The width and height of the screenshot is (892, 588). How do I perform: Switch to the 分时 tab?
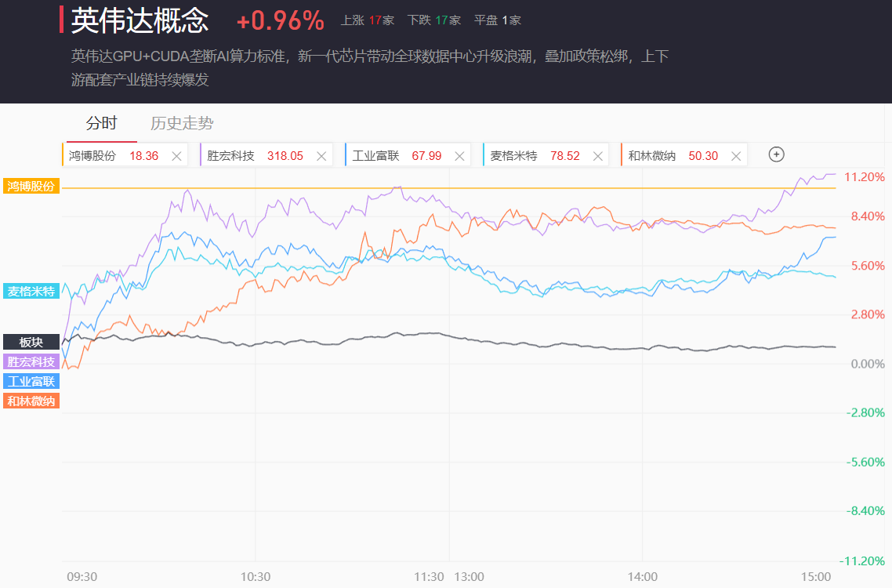tap(101, 123)
